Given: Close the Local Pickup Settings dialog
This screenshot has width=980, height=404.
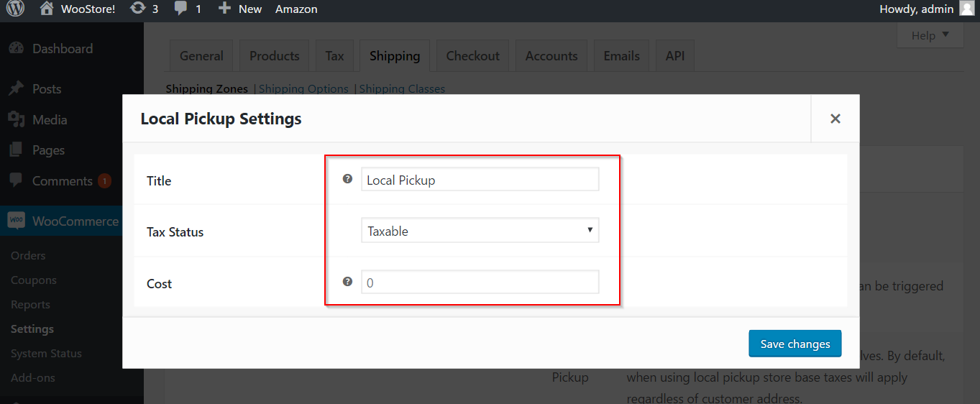Looking at the screenshot, I should (835, 119).
